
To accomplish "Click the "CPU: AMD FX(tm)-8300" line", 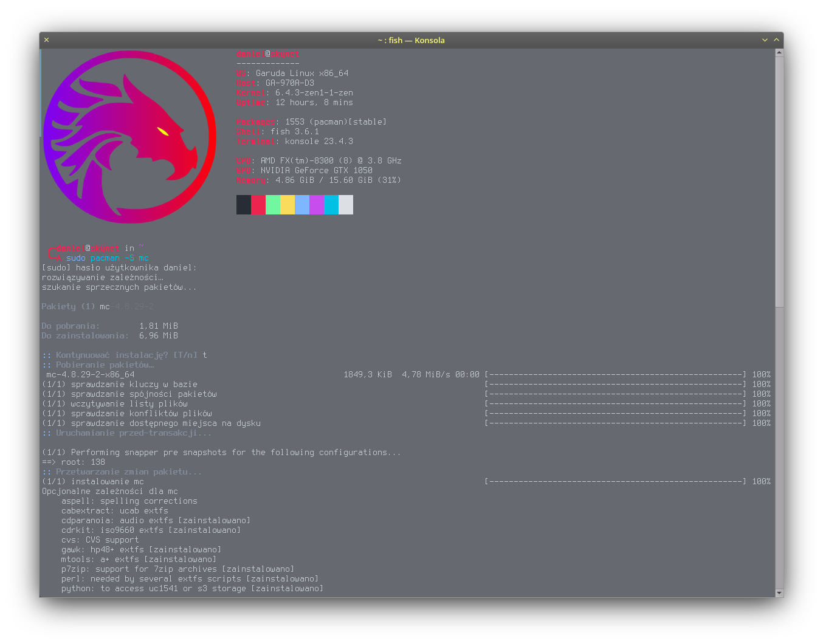I will coord(319,161).
